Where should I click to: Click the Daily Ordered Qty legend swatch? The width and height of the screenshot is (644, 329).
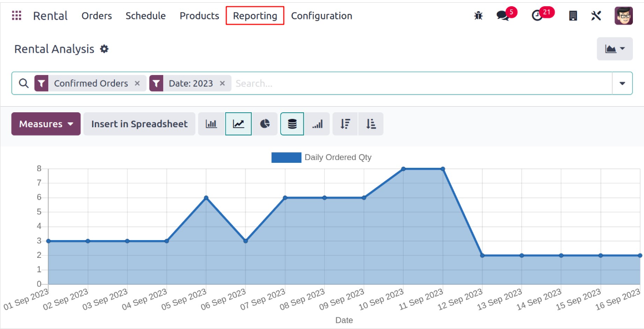pyautogui.click(x=286, y=157)
